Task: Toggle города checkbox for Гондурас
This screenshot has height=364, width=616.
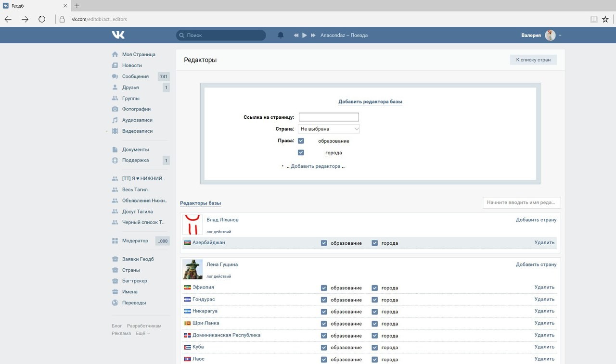Action: 375,300
